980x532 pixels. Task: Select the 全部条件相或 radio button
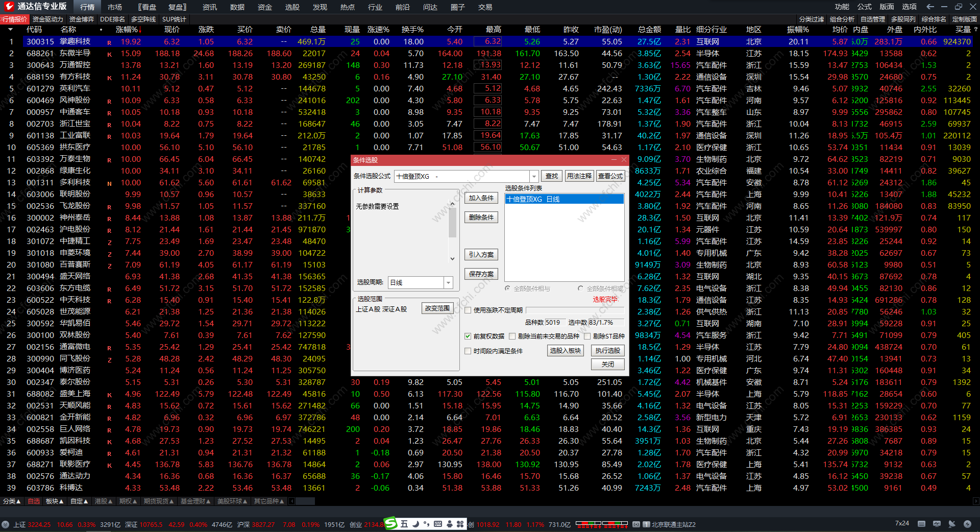(580, 288)
